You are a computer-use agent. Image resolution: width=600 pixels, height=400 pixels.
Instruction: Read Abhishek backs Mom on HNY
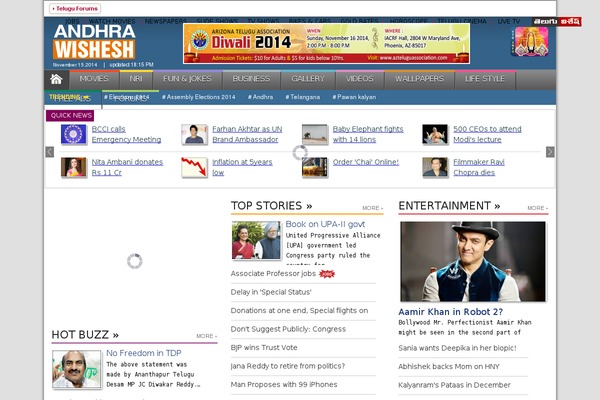pyautogui.click(x=449, y=367)
